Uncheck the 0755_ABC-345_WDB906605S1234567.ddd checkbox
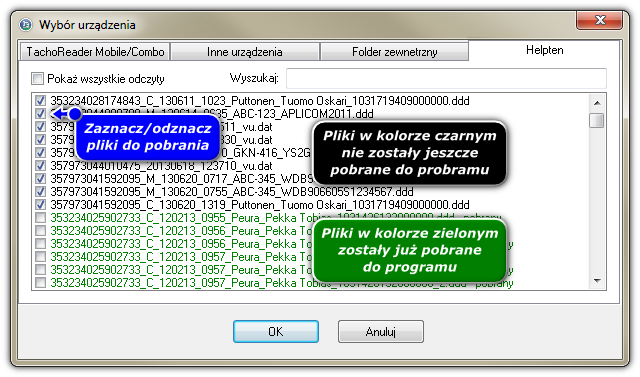 [x=40, y=191]
